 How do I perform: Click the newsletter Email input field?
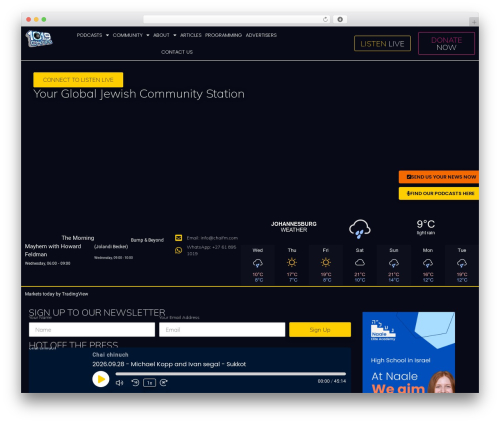[x=222, y=330]
